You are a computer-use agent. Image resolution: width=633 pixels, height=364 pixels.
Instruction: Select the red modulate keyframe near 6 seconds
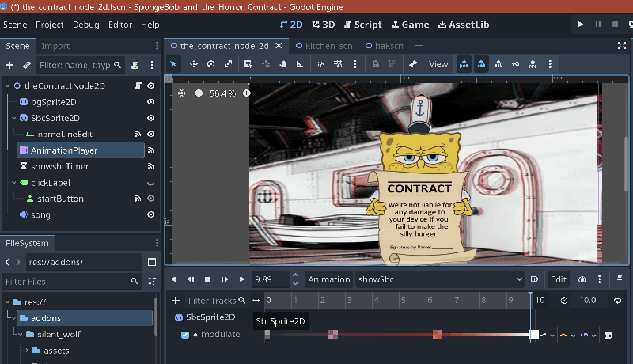coord(438,334)
